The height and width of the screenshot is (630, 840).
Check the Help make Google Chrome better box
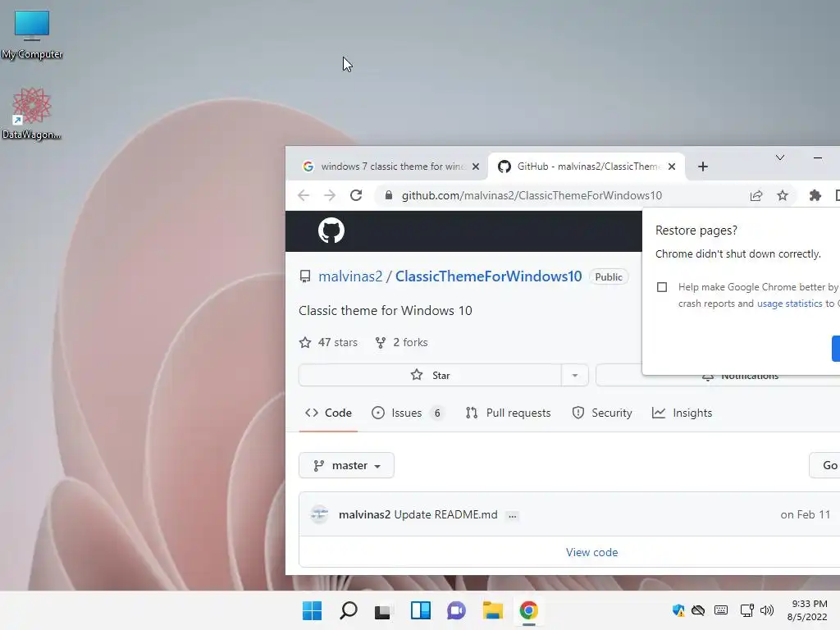pyautogui.click(x=662, y=287)
